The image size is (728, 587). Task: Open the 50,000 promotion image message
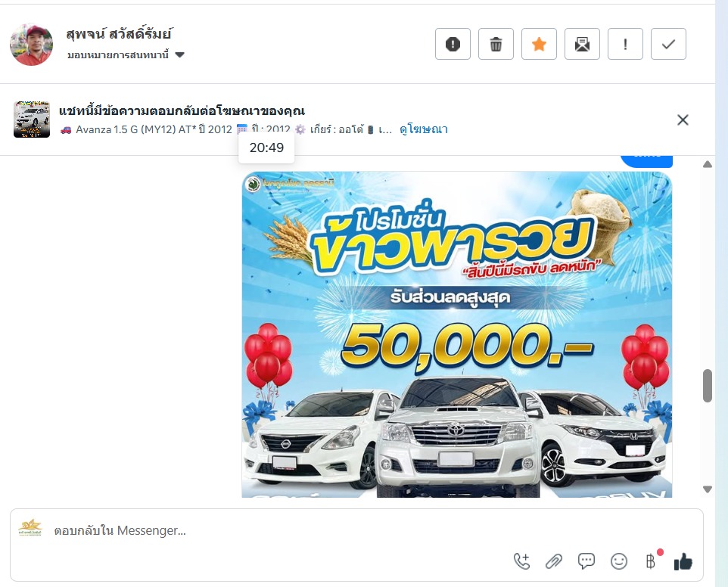click(457, 334)
